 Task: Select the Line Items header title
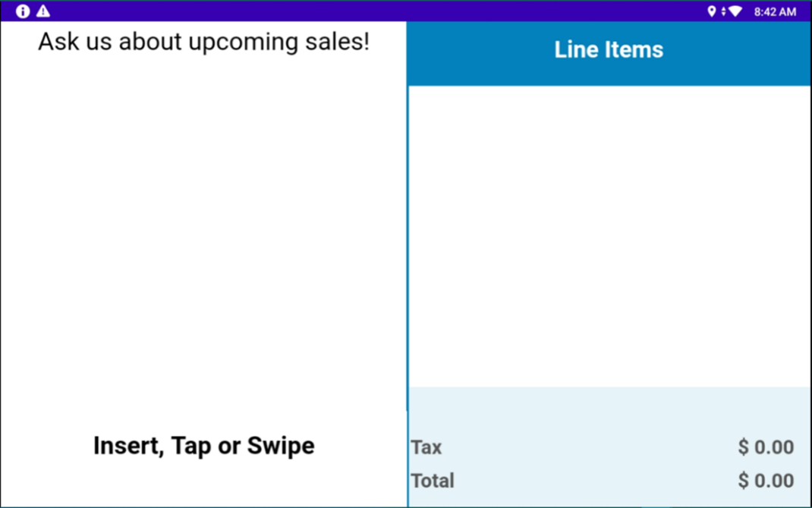609,50
